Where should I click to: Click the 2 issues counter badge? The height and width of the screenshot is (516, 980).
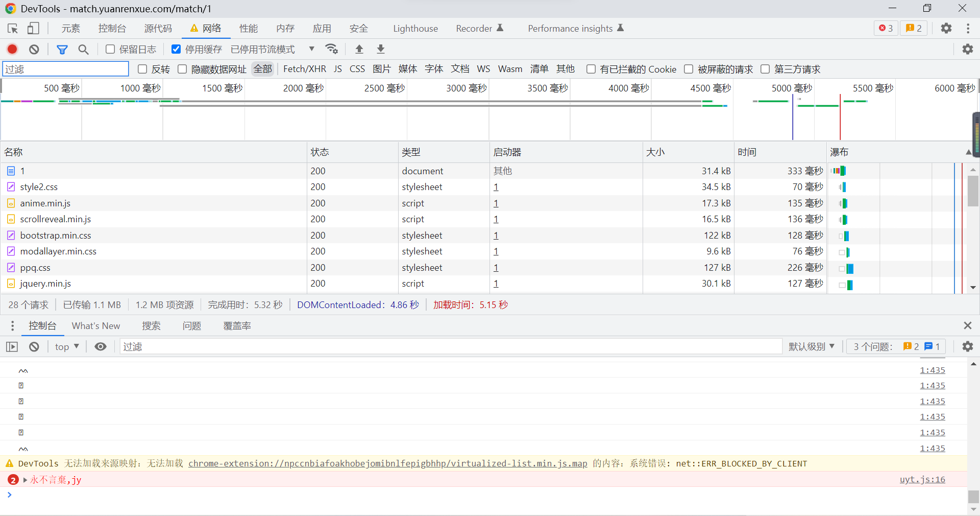point(914,29)
